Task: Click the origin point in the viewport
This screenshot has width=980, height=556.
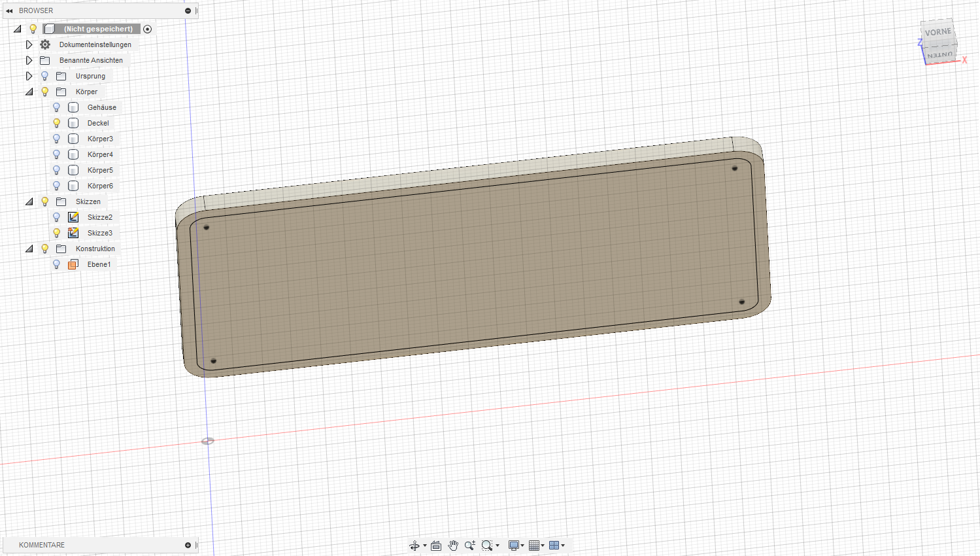Action: pyautogui.click(x=208, y=441)
